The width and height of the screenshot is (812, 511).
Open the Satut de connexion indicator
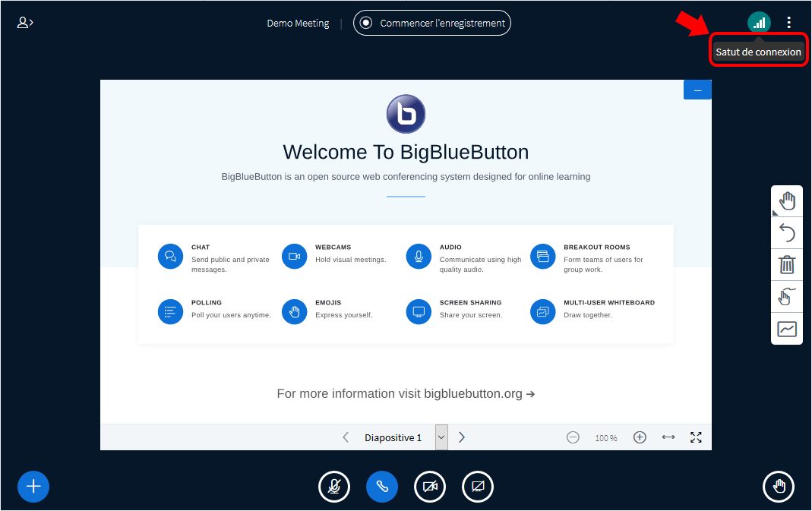[x=759, y=22]
